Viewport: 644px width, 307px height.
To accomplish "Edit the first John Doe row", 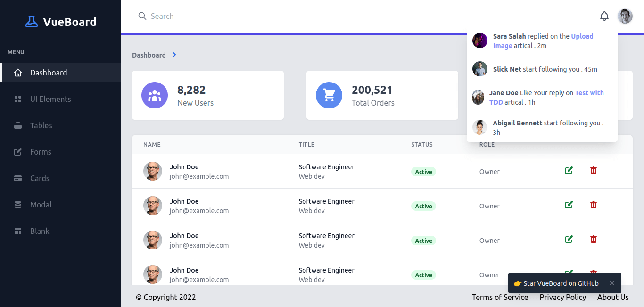I will (x=569, y=170).
